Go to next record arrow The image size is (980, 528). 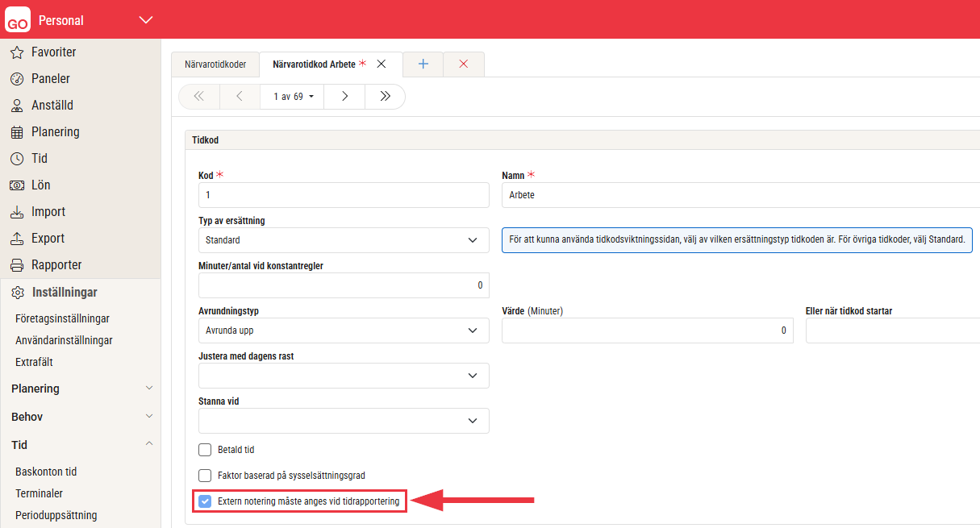click(x=344, y=97)
